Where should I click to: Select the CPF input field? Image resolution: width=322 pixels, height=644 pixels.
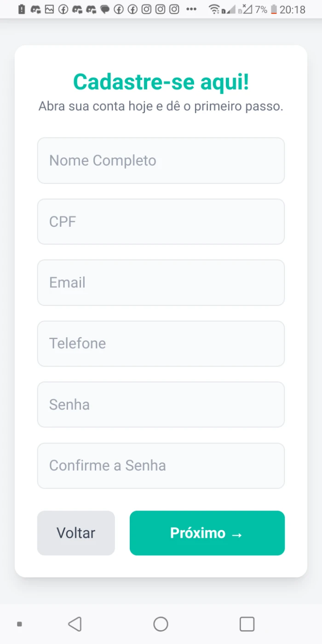click(161, 222)
